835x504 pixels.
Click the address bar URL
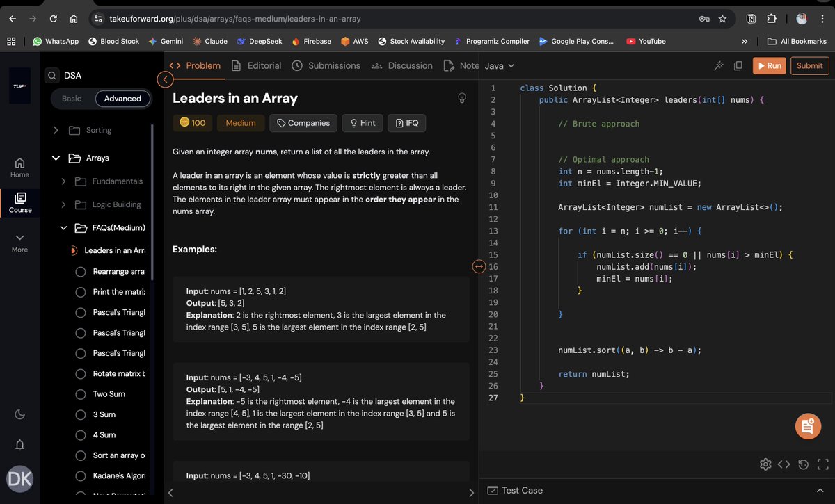(x=235, y=19)
